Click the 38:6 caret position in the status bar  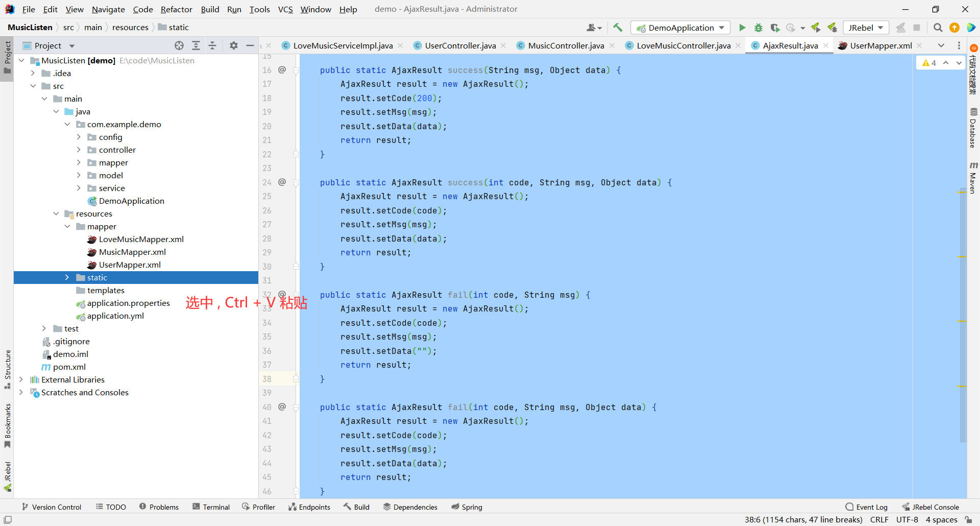[803, 519]
